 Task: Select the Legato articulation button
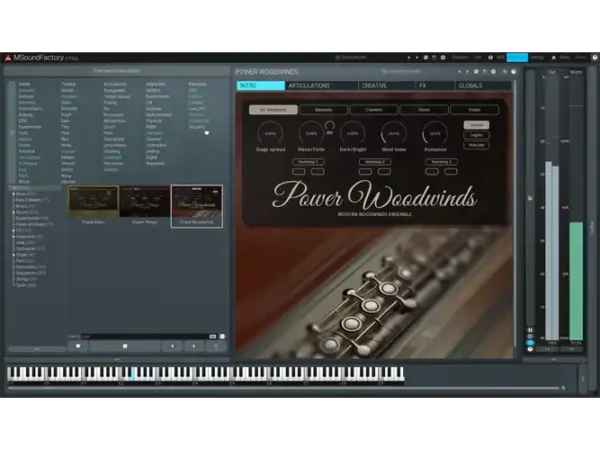pos(476,135)
